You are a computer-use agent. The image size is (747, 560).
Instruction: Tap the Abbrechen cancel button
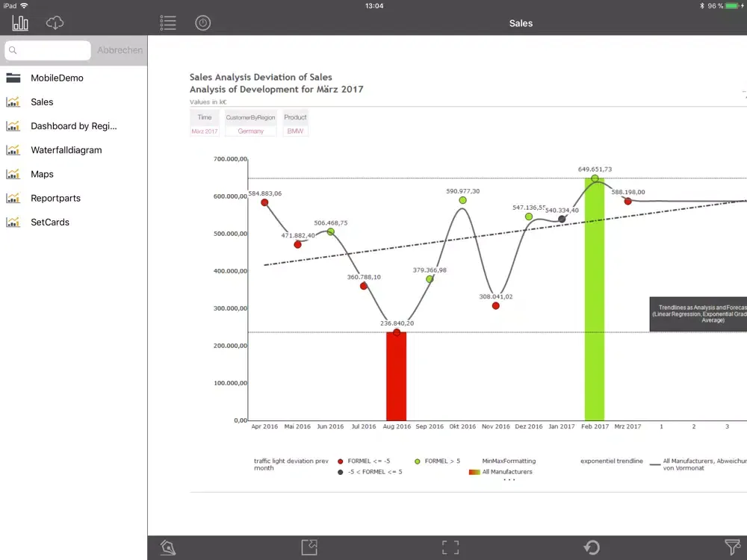coord(120,50)
